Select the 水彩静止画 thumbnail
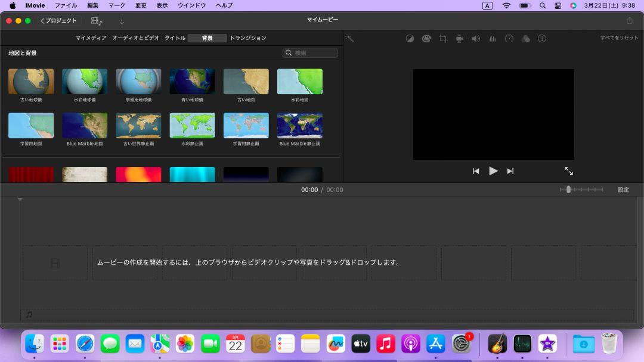Screen dimensions: 644x362 pyautogui.click(x=192, y=125)
